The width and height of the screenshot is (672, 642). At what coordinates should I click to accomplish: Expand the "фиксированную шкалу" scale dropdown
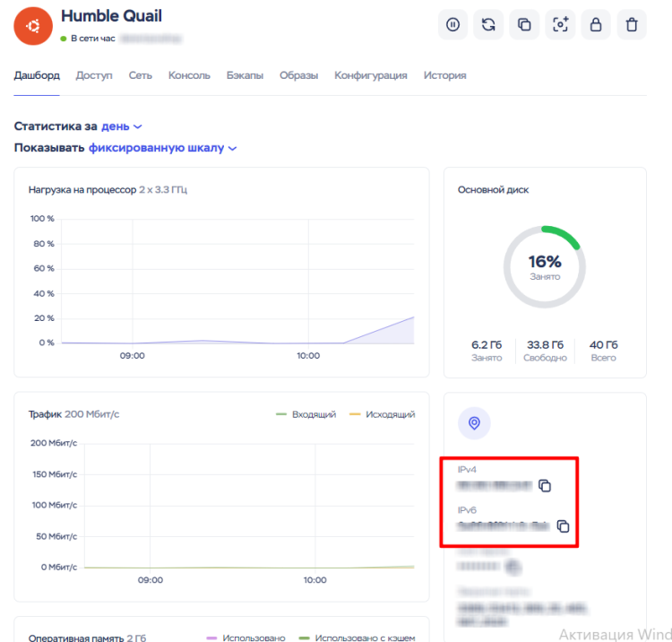pyautogui.click(x=162, y=148)
